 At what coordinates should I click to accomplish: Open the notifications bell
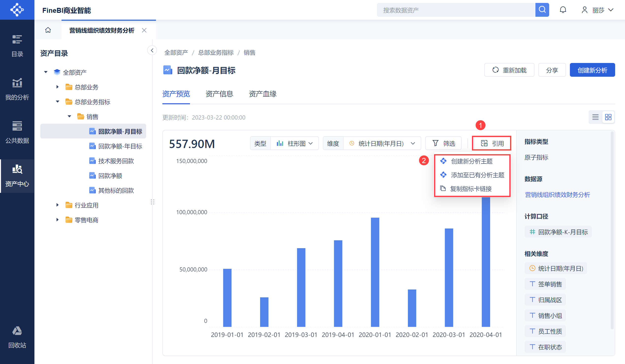(x=563, y=10)
